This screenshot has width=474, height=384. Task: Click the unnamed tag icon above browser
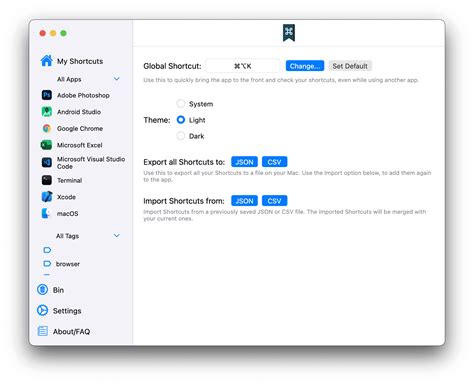pos(47,250)
